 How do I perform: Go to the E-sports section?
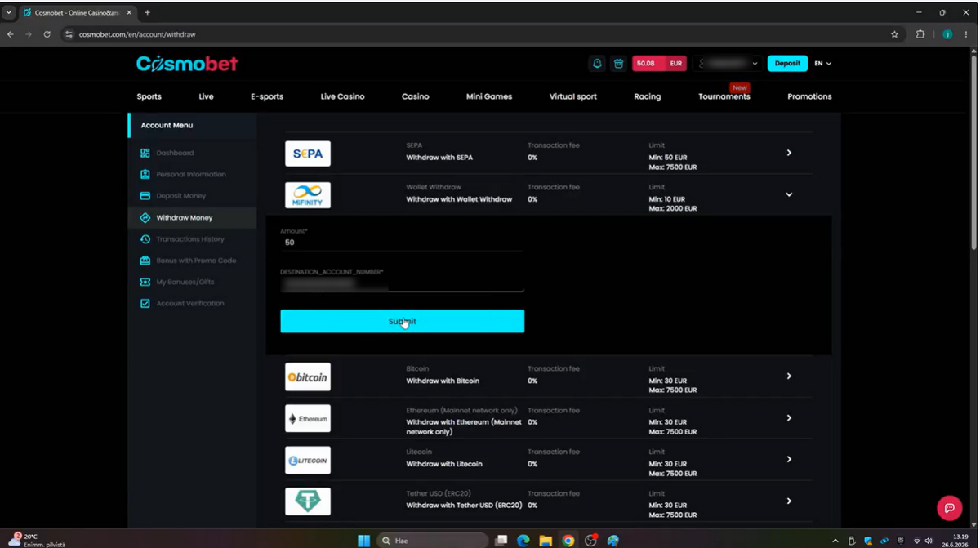(267, 96)
